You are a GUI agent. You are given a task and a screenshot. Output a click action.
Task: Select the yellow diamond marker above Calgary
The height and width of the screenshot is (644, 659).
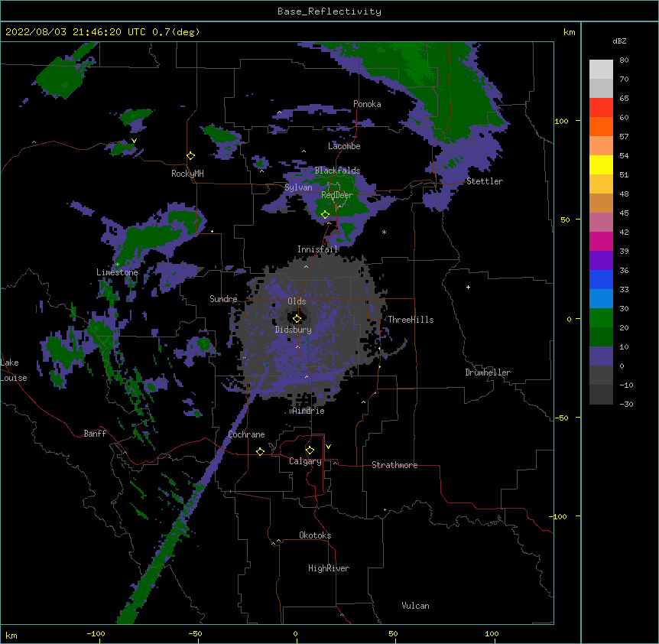[x=310, y=450]
